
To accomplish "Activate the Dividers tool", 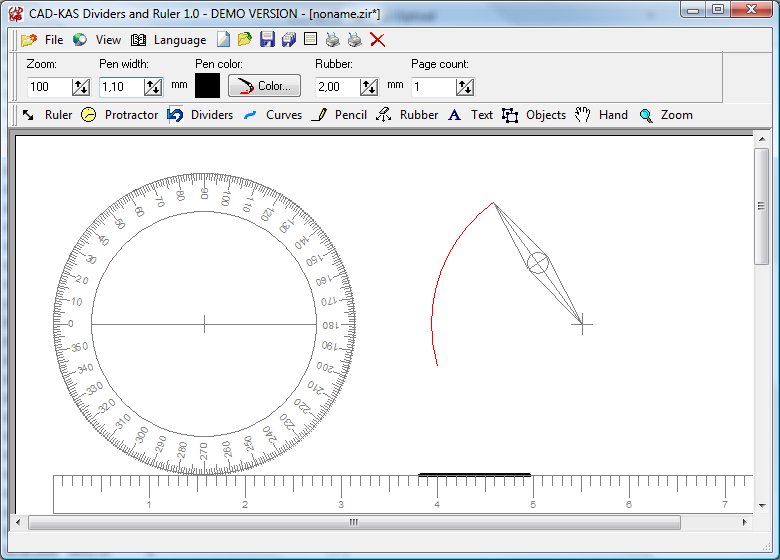I will [x=200, y=115].
